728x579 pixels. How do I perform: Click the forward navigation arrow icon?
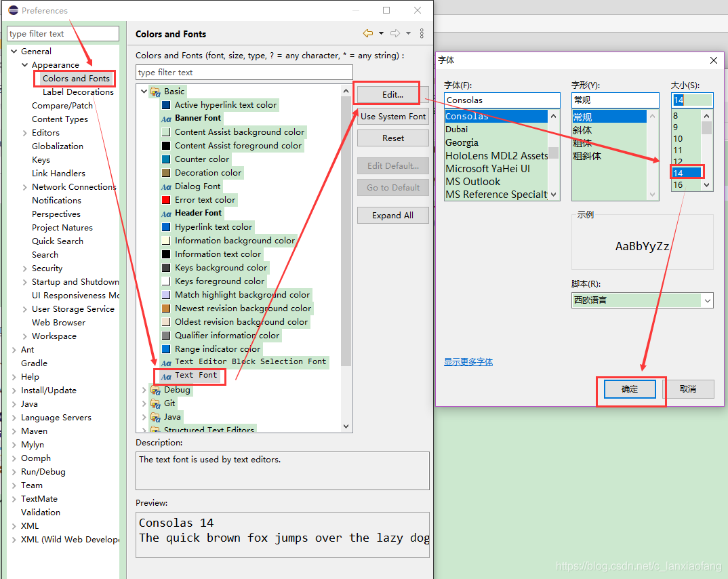click(395, 33)
